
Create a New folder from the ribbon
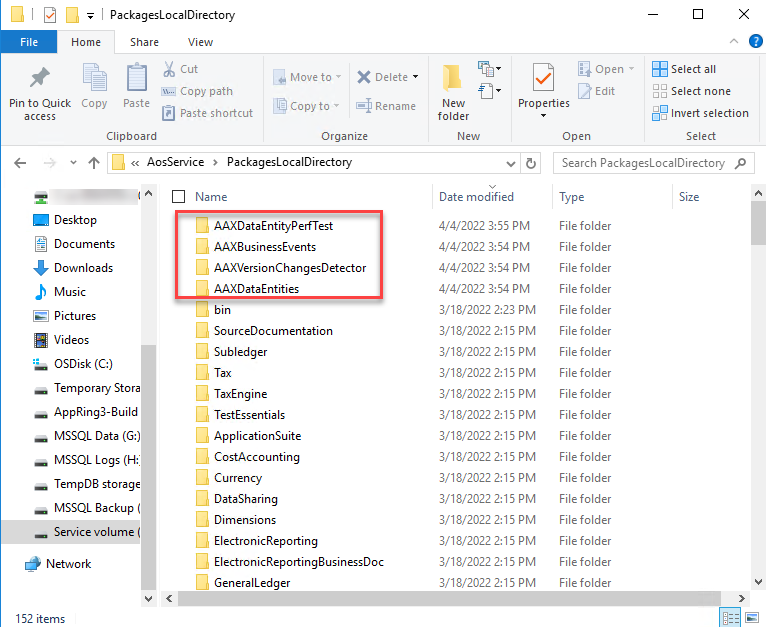coord(453,92)
